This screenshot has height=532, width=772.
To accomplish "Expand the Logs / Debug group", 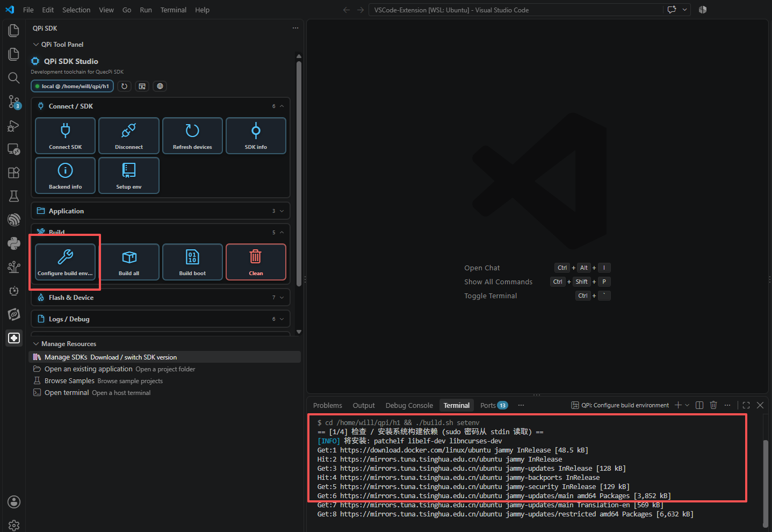I will coord(282,319).
